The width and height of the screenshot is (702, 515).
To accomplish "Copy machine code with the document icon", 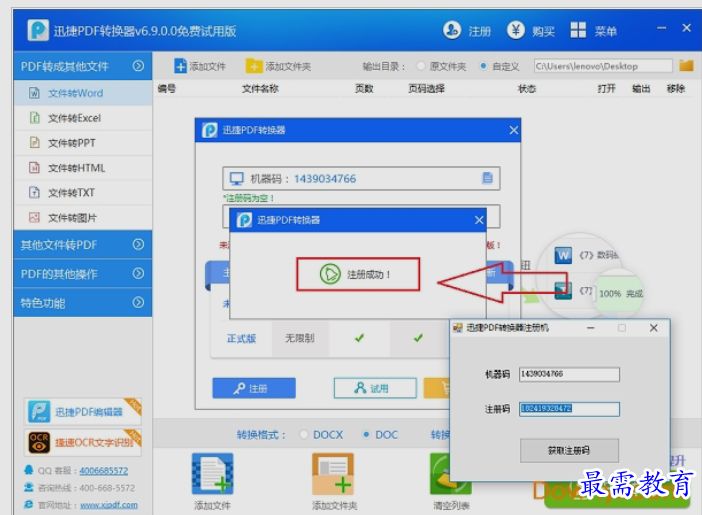I will tap(488, 178).
